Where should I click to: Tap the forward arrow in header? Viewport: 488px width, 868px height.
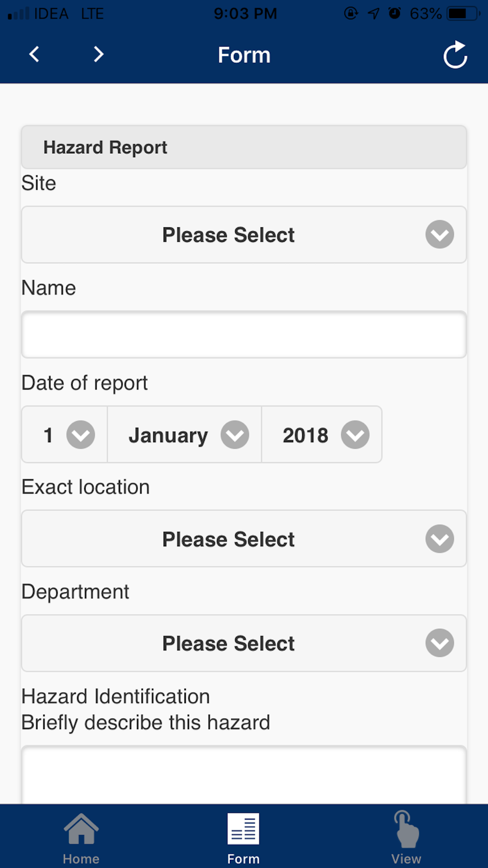pyautogui.click(x=99, y=54)
